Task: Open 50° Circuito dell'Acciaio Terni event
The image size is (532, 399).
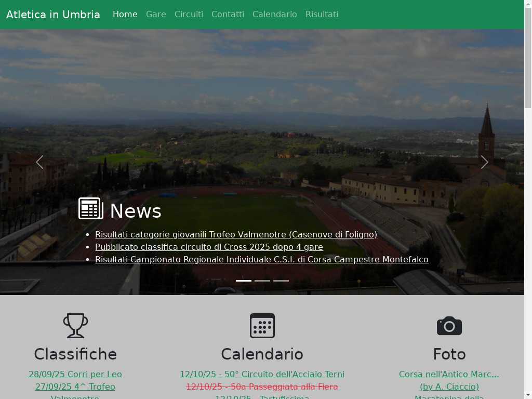Action: tap(262, 374)
